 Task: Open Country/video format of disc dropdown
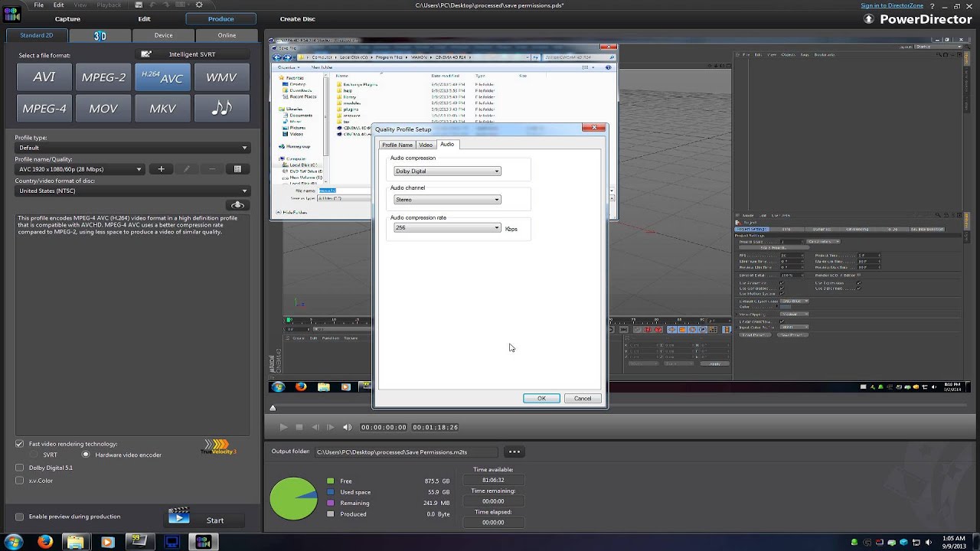(132, 191)
